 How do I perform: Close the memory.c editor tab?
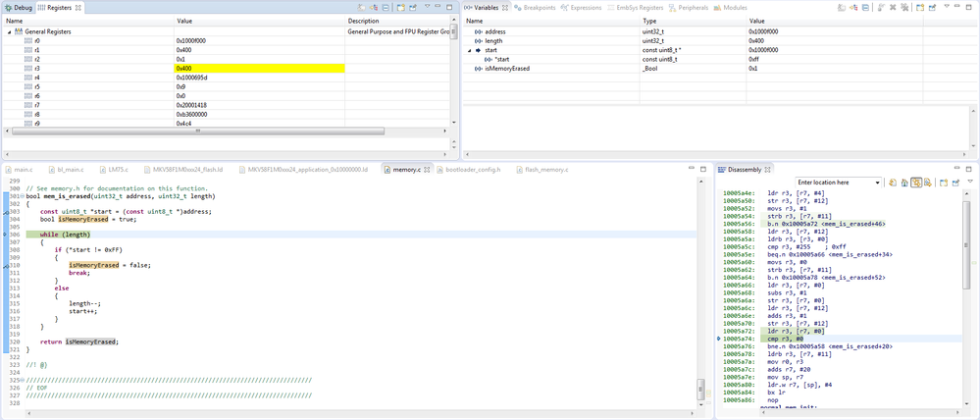(x=427, y=170)
